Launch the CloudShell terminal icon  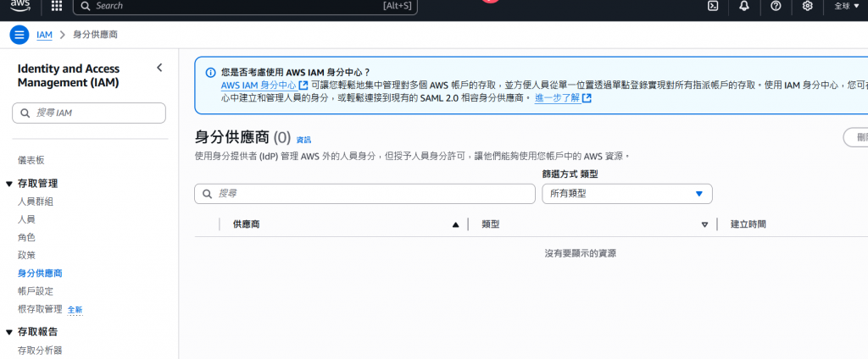pyautogui.click(x=714, y=6)
